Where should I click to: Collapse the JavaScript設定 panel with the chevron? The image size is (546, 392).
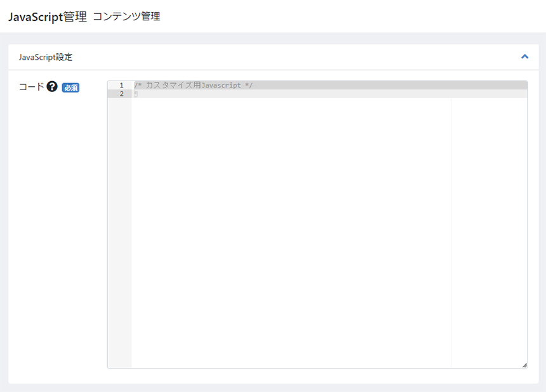coord(524,56)
